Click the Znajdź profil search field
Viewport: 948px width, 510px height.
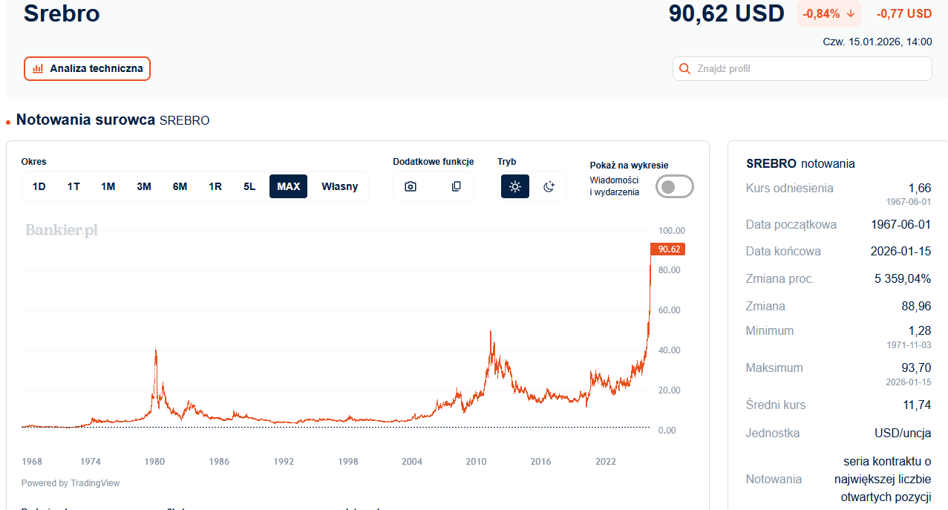(802, 68)
